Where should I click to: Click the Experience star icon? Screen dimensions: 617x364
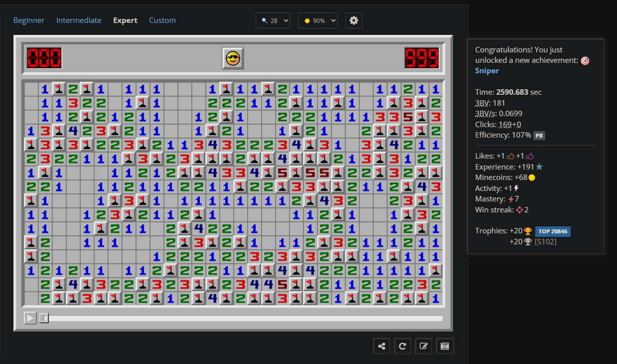539,167
